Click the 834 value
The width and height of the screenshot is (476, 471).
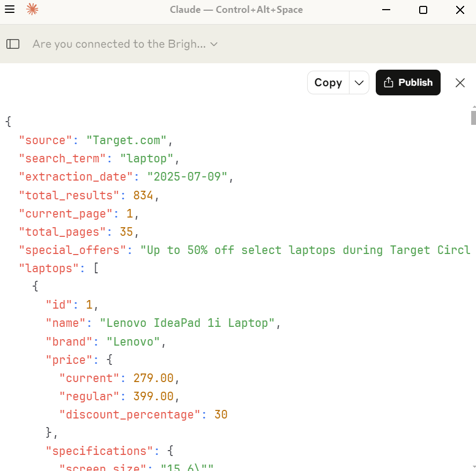point(143,196)
